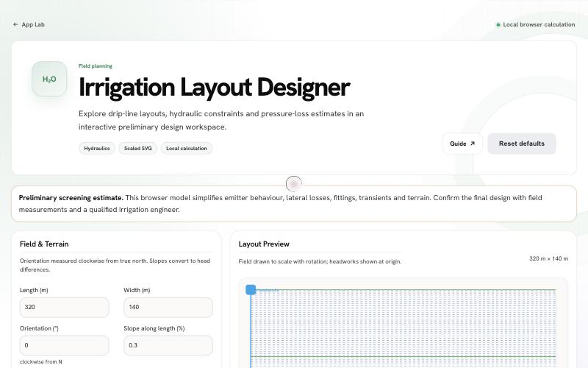Select the Hydraulics tag
The height and width of the screenshot is (368, 588).
click(x=97, y=149)
